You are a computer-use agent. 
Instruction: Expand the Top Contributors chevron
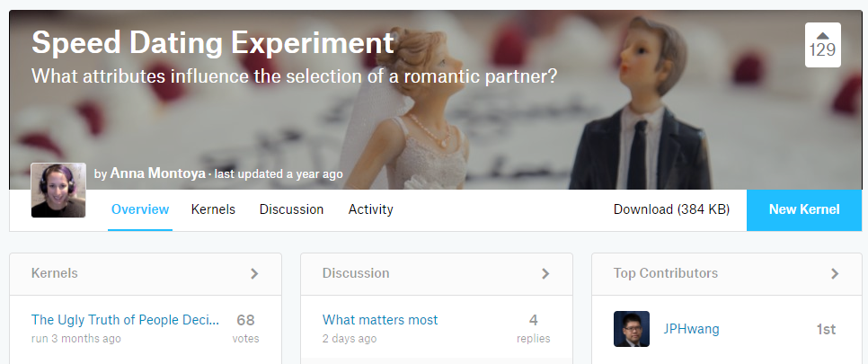pyautogui.click(x=835, y=274)
